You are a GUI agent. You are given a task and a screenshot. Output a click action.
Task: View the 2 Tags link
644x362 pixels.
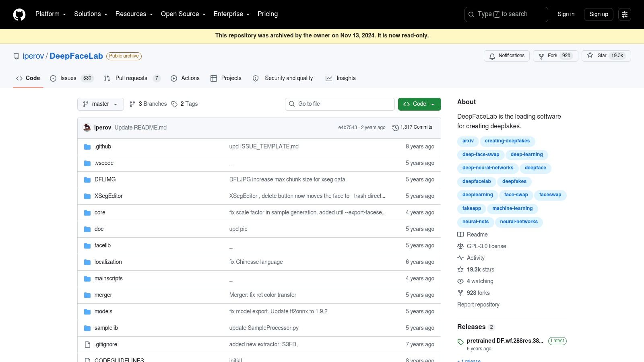[x=185, y=104]
